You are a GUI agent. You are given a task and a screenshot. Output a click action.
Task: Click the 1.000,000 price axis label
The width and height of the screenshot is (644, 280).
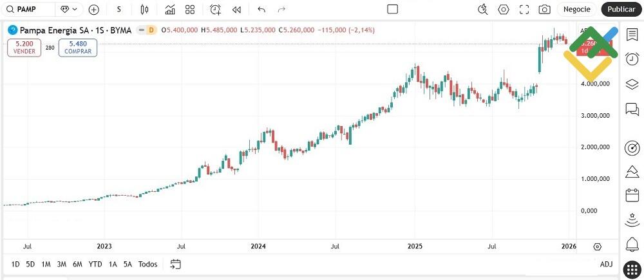click(594, 179)
